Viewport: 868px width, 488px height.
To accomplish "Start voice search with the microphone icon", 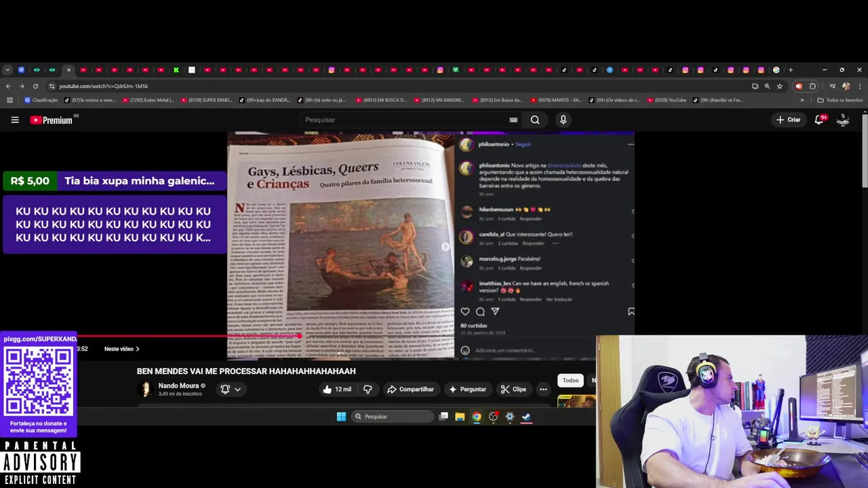I will [x=563, y=120].
